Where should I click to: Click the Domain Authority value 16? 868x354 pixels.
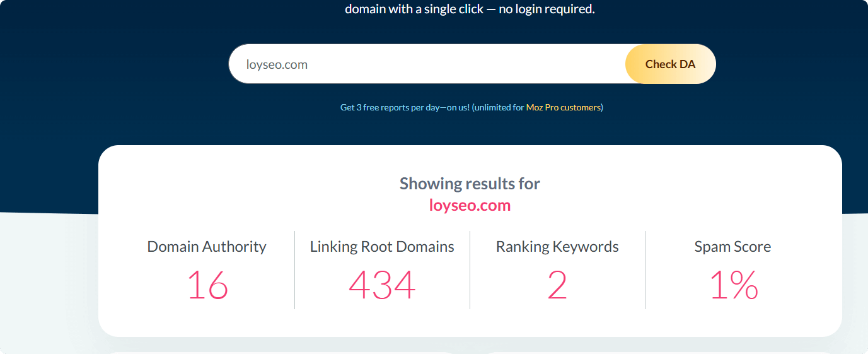coord(207,285)
